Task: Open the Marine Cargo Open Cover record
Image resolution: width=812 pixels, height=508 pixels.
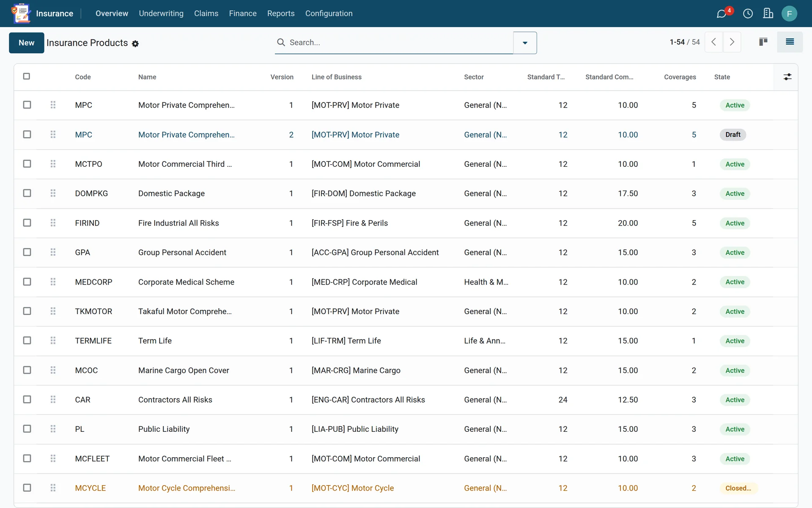Action: (184, 370)
